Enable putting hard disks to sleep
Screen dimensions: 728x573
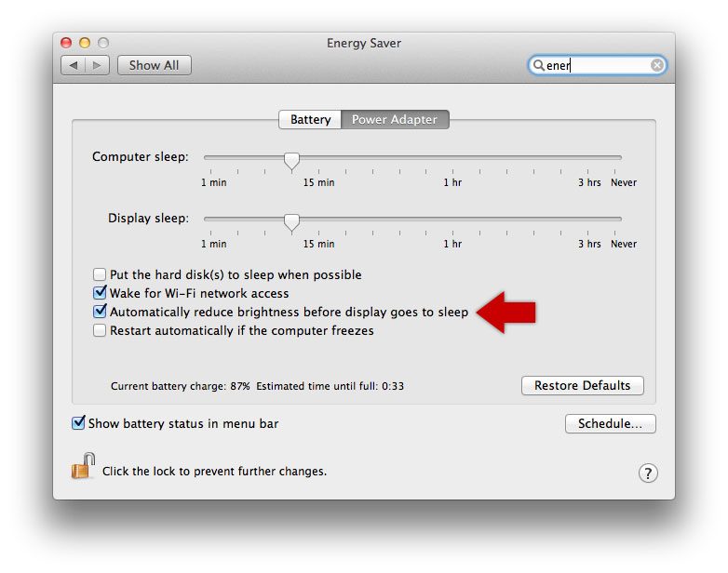[x=100, y=274]
